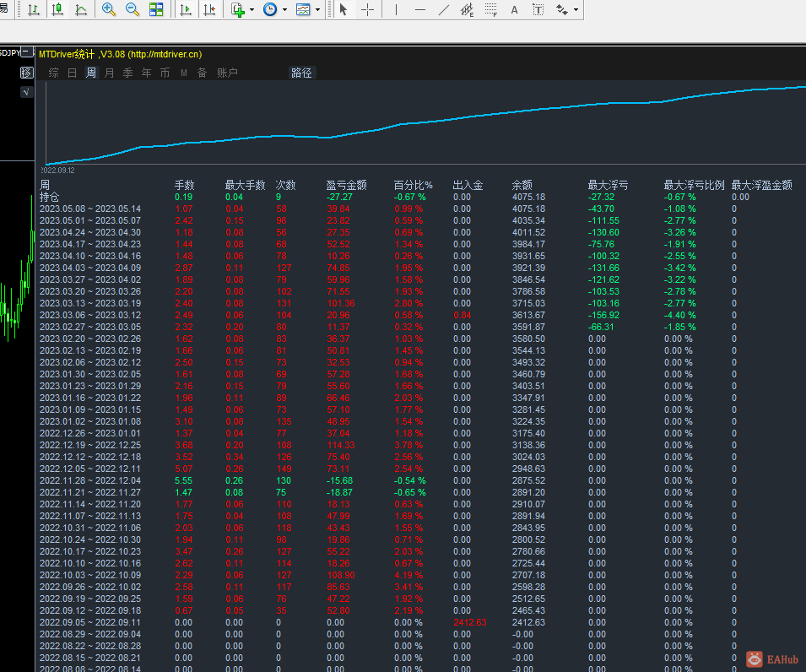The width and height of the screenshot is (806, 672).
Task: Select the vertical line tool
Action: click(x=396, y=10)
